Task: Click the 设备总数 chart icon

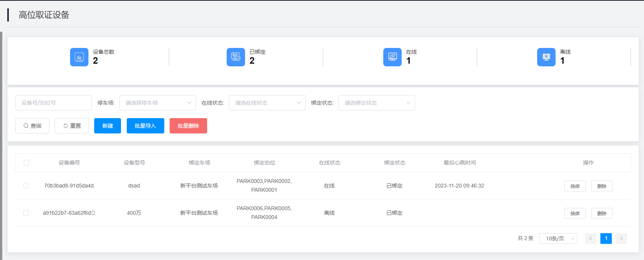Action: (79, 57)
